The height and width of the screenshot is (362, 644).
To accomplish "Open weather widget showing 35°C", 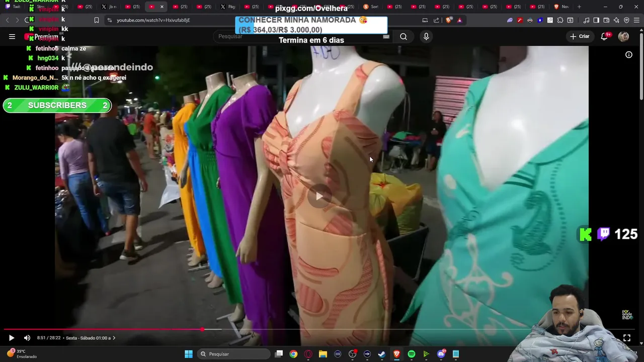I will tap(23, 354).
